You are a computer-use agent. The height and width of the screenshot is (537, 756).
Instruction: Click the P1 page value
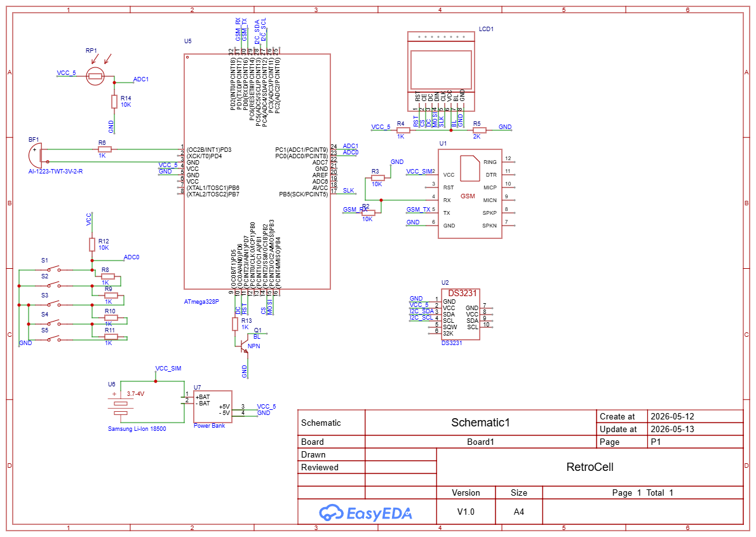656,442
